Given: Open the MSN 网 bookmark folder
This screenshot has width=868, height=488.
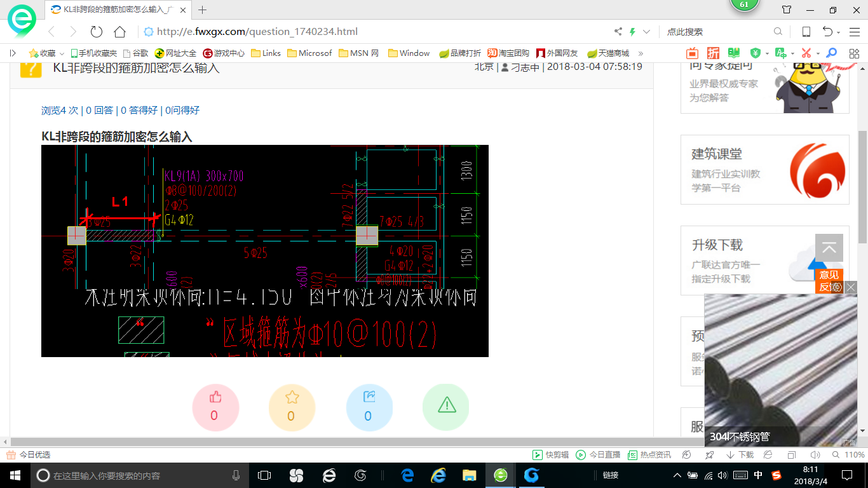Looking at the screenshot, I should click(x=359, y=53).
